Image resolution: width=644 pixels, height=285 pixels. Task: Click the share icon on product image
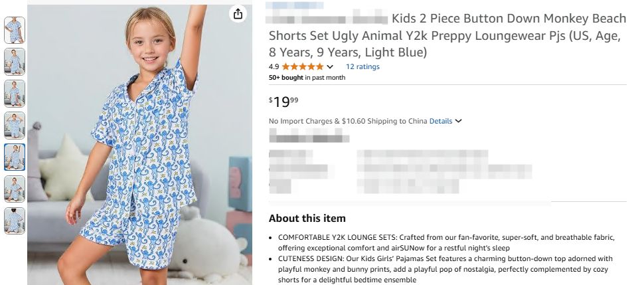[x=238, y=15]
